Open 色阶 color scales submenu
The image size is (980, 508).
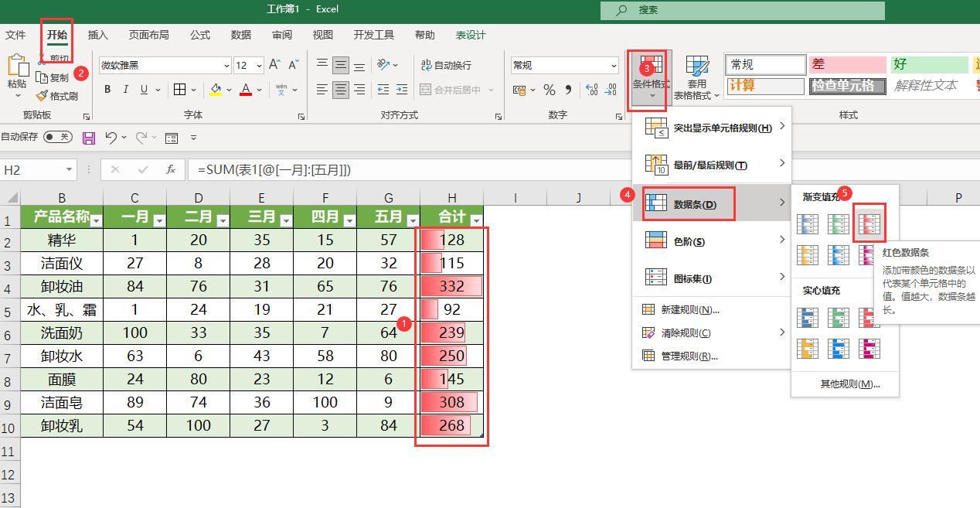coord(712,241)
